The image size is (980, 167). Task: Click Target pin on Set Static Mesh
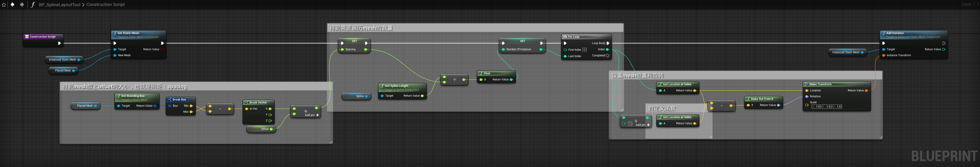[x=115, y=49]
